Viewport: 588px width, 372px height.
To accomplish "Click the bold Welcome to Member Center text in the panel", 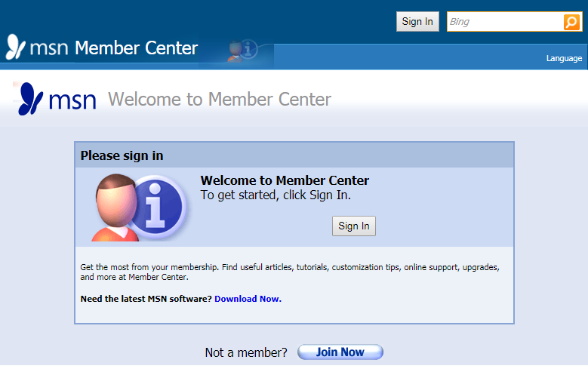I will click(x=285, y=180).
